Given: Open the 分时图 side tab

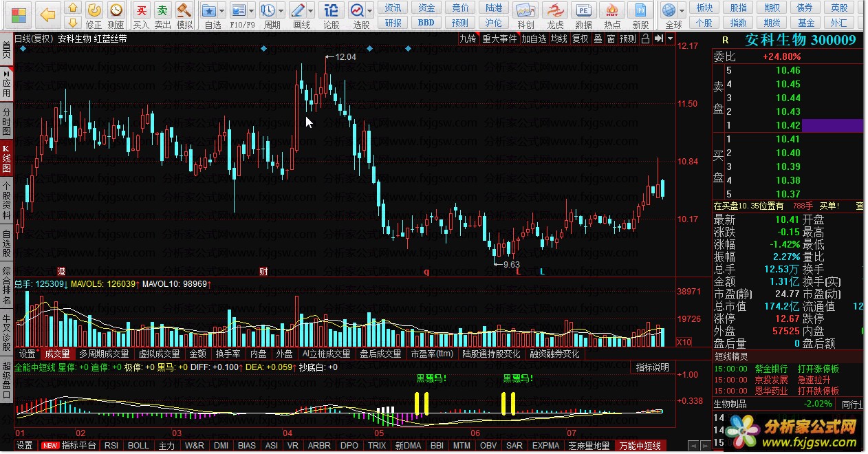Looking at the screenshot, I should pos(6,121).
